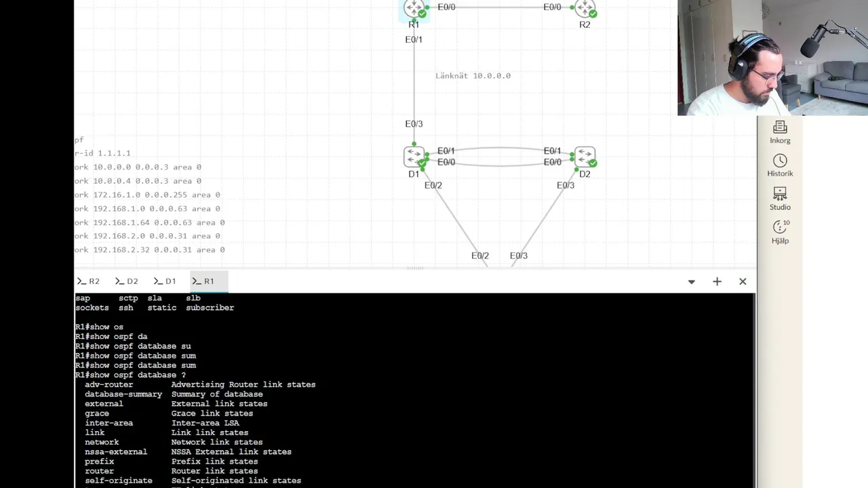The height and width of the screenshot is (488, 868).
Task: Select the R1 router icon
Action: pyautogui.click(x=414, y=8)
